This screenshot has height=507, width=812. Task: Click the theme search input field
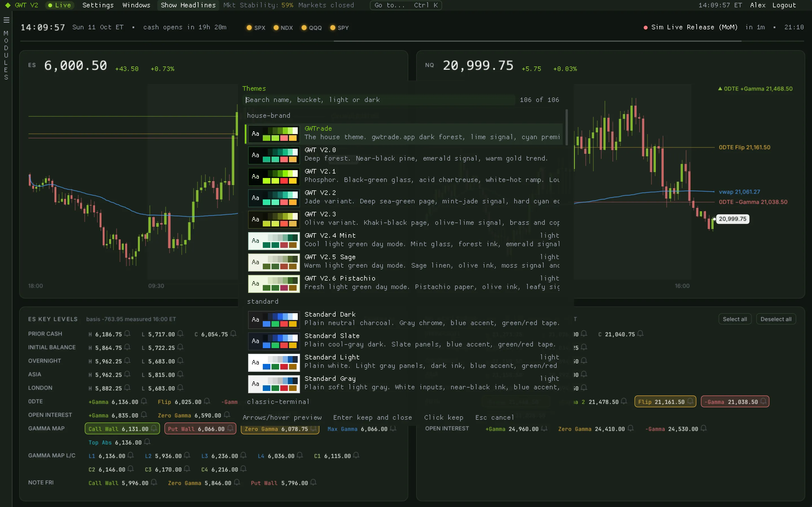(378, 100)
